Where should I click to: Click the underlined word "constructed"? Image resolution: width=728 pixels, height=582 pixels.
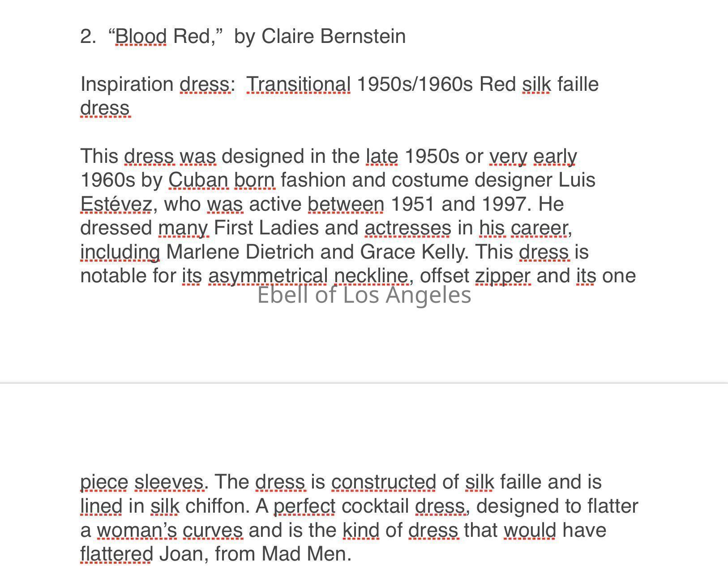pos(383,482)
